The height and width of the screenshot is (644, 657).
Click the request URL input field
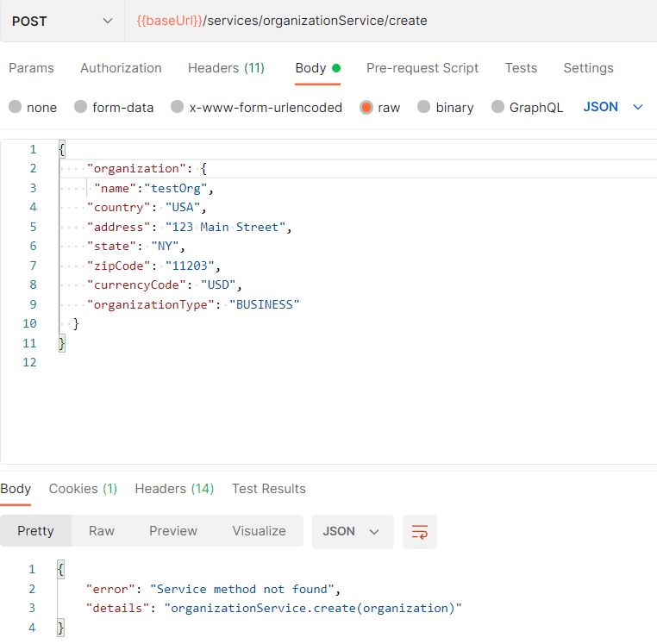pyautogui.click(x=388, y=21)
